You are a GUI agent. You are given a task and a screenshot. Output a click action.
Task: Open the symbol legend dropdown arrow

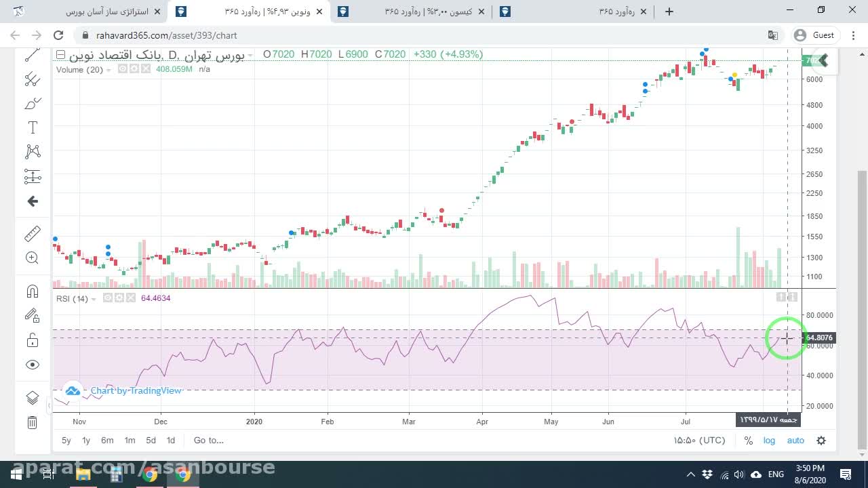click(250, 55)
